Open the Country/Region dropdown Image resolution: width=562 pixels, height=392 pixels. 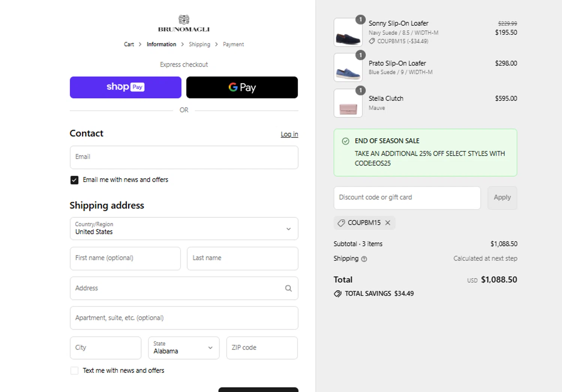(184, 228)
